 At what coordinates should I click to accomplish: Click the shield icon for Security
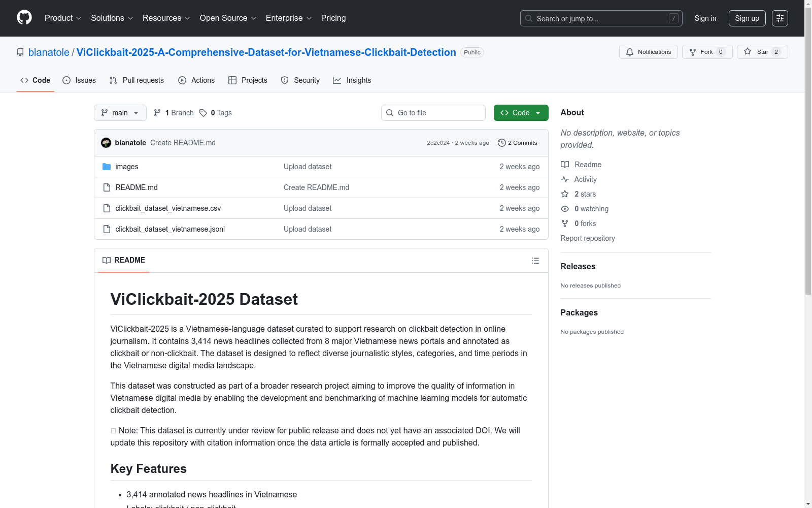click(x=285, y=80)
